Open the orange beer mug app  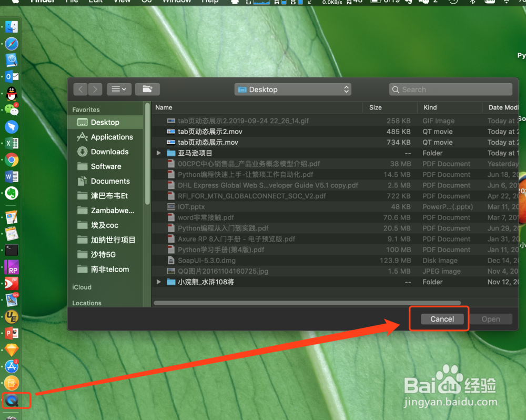coord(12,383)
